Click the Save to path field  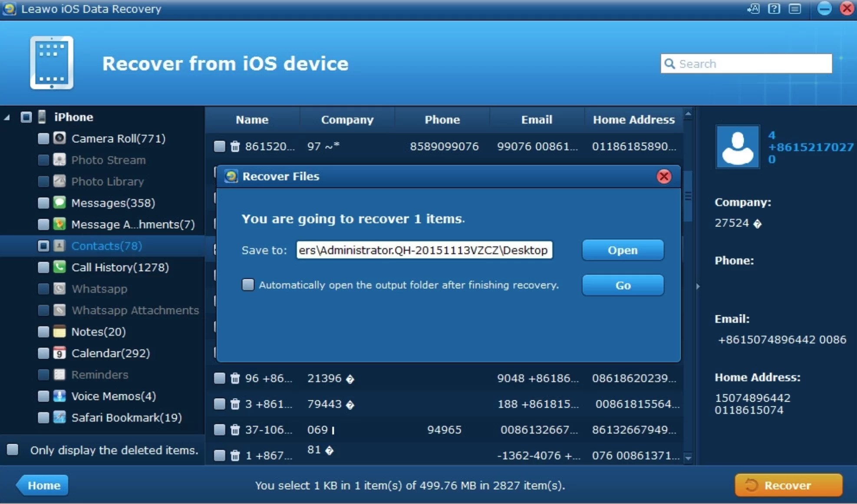tap(424, 250)
